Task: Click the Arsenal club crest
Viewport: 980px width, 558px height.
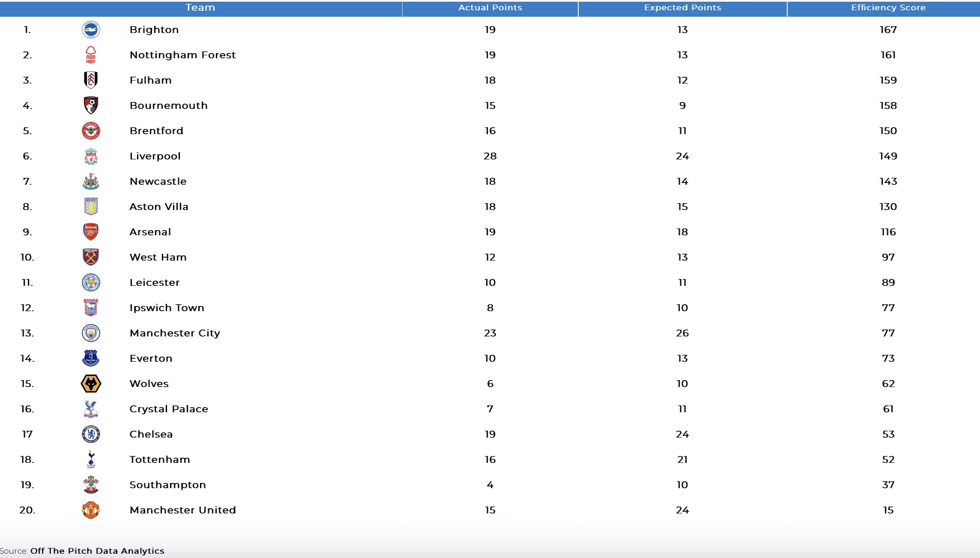Action: point(91,232)
